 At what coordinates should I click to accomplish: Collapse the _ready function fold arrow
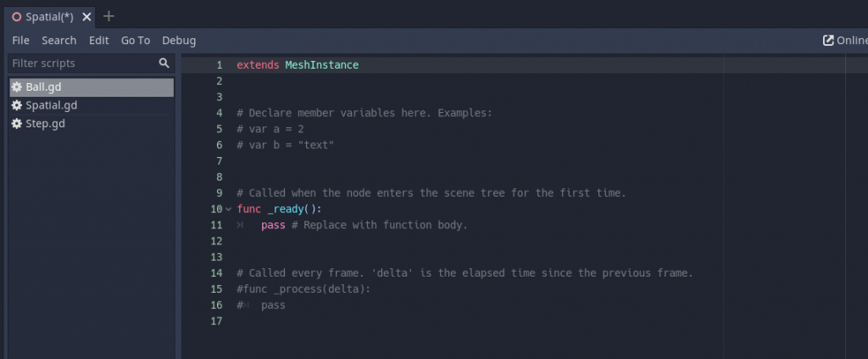(x=229, y=210)
